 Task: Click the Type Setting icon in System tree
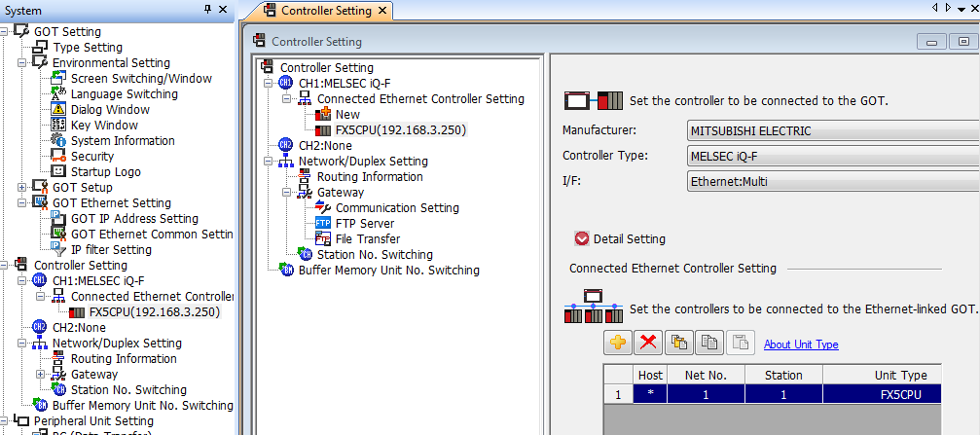pos(41,48)
